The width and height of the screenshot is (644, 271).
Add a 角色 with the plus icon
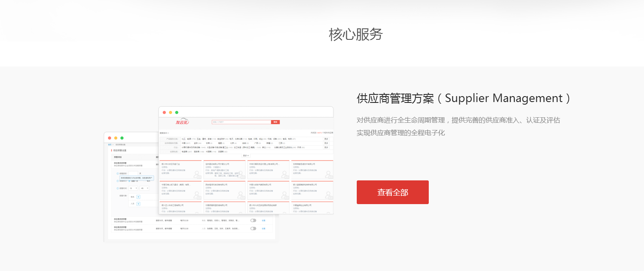138,197
